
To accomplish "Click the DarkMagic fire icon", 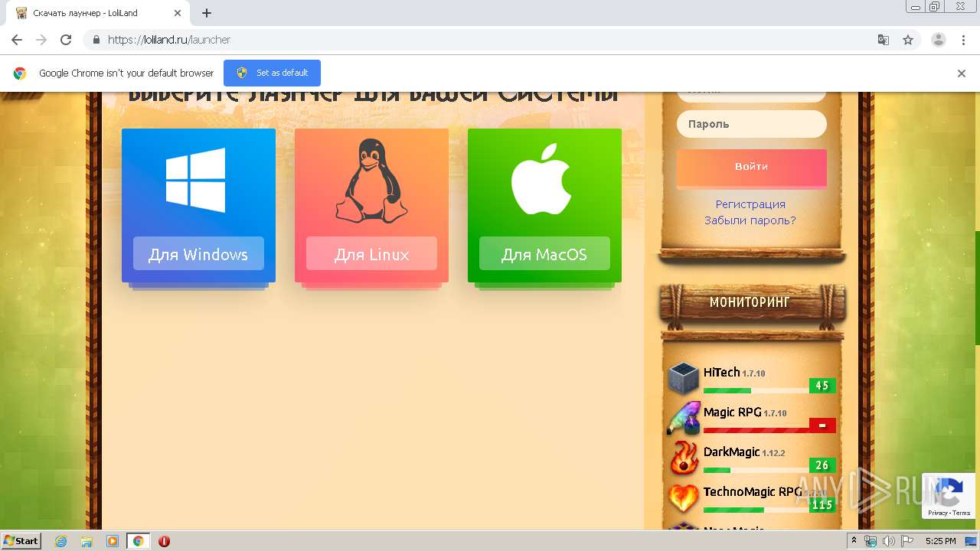I will 683,458.
